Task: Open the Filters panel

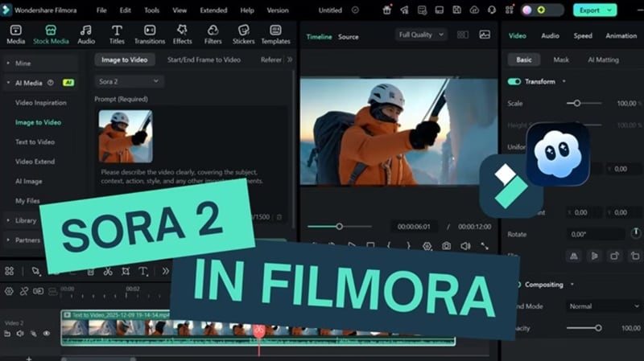Action: (213, 35)
